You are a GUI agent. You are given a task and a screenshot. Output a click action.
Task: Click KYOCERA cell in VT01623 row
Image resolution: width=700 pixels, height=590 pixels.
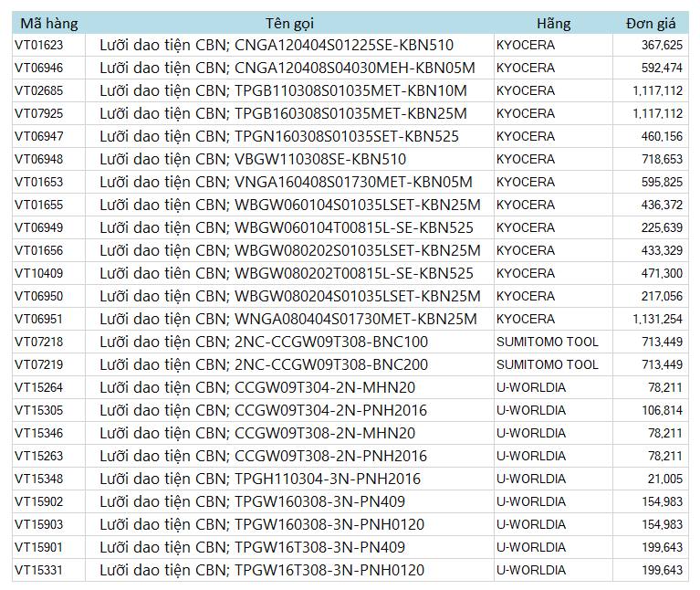(x=554, y=45)
